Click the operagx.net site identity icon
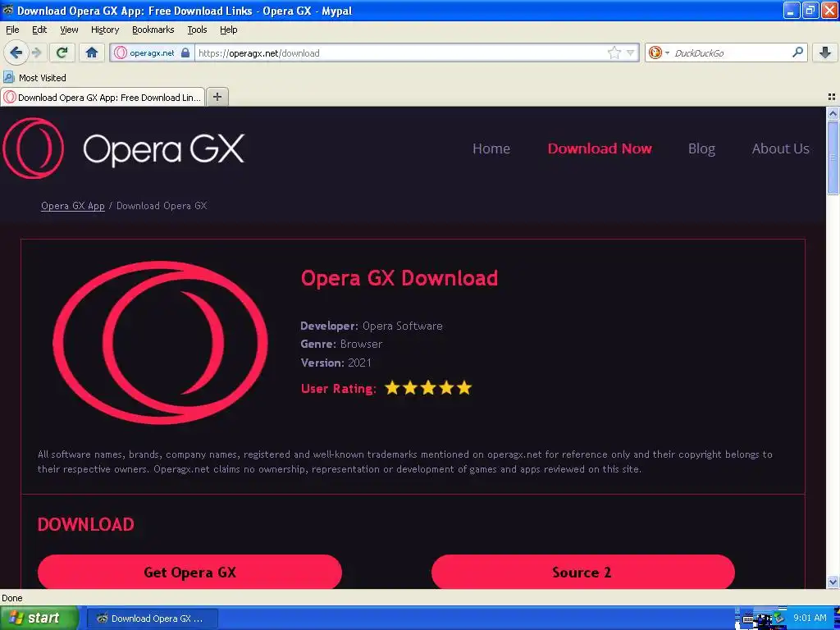This screenshot has width=840, height=630. coord(121,53)
